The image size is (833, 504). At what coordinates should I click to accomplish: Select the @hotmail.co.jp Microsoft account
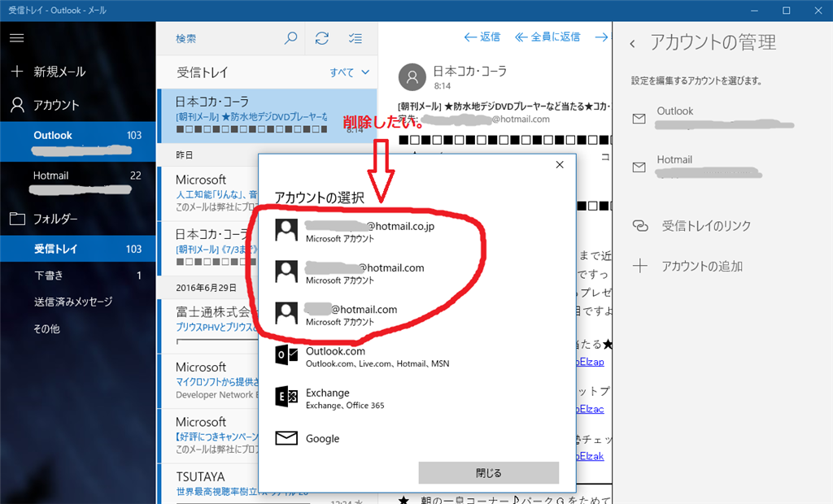point(417,231)
